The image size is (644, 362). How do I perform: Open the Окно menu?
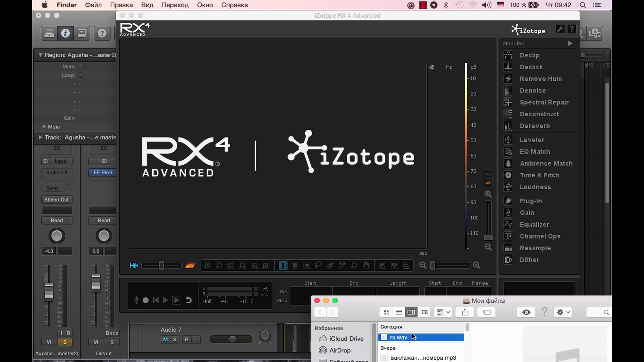coord(205,5)
